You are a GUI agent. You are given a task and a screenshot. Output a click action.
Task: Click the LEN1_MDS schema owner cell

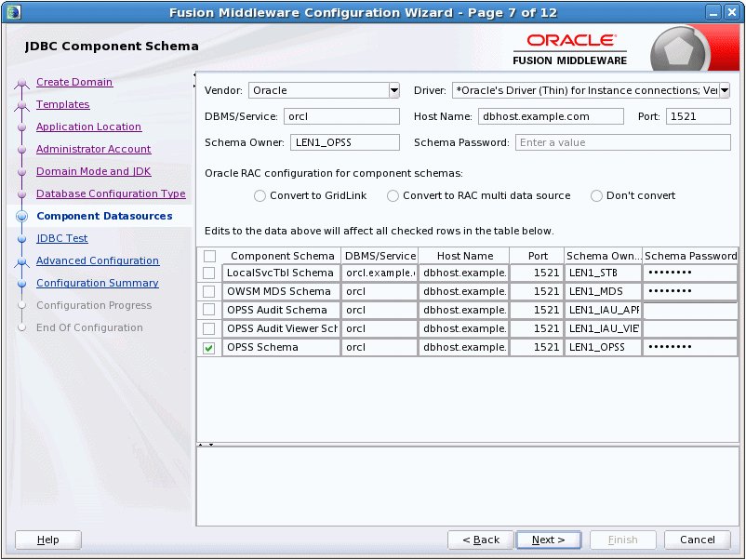604,292
